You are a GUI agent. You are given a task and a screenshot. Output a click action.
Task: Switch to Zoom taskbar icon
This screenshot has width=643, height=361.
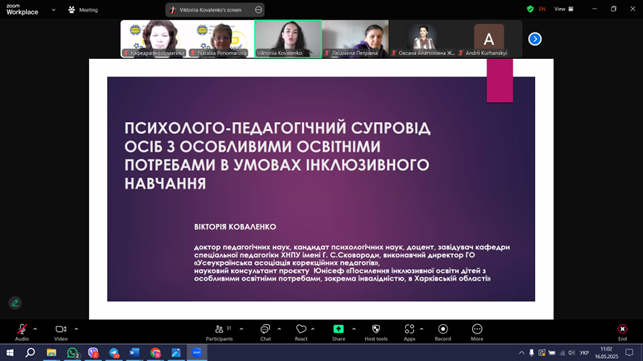197,353
